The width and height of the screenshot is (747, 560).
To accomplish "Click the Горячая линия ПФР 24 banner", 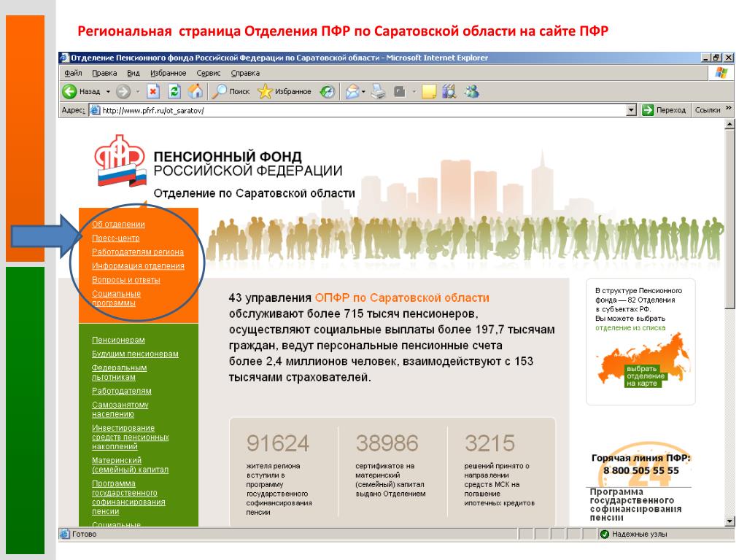I will coord(640,464).
